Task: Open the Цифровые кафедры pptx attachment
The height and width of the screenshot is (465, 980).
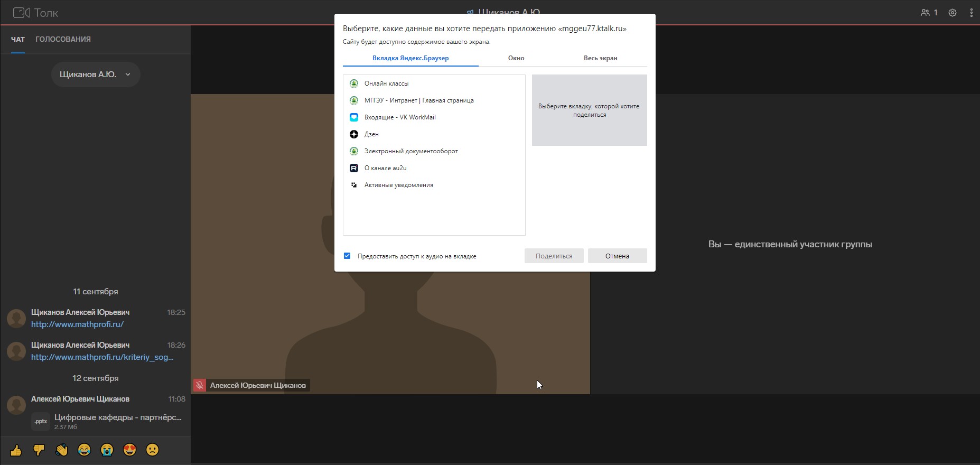Action: pos(117,417)
